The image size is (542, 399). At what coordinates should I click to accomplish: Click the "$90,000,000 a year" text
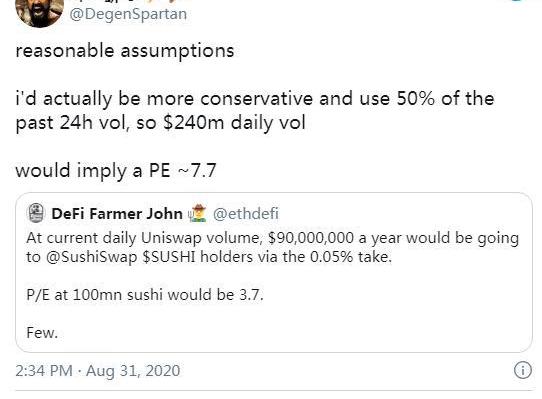333,238
